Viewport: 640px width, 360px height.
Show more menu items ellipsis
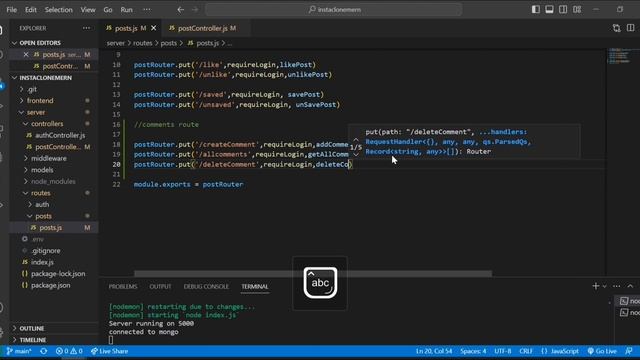coord(147,9)
